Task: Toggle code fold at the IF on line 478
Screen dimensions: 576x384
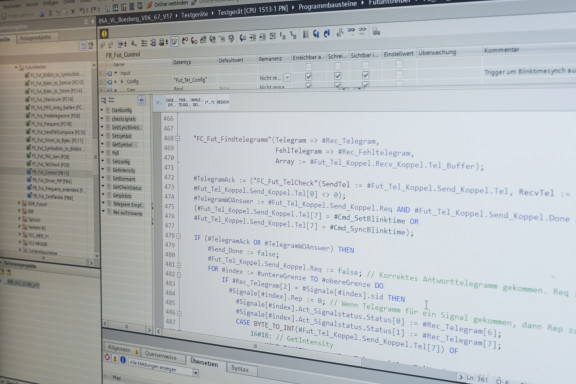Action: [179, 236]
